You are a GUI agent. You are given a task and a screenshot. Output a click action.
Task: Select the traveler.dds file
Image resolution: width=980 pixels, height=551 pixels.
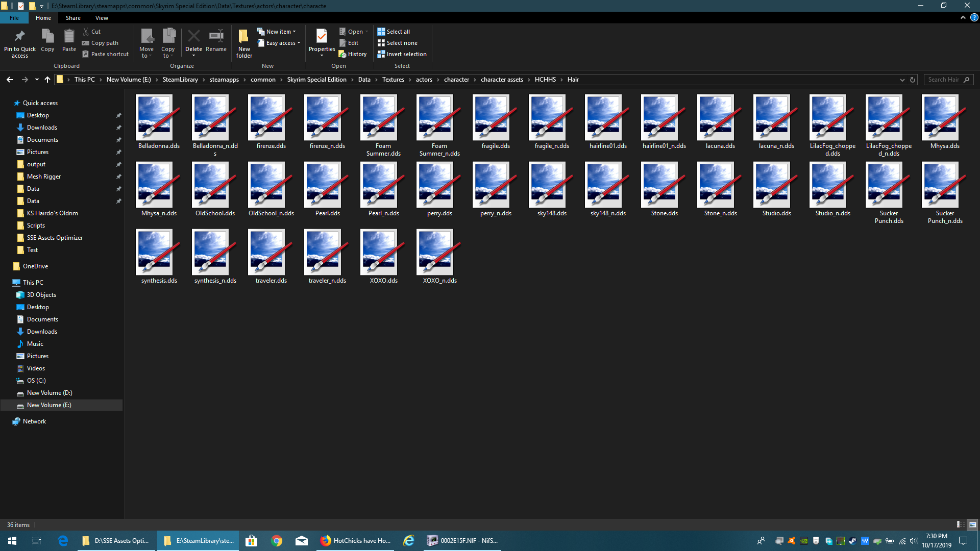pyautogui.click(x=271, y=257)
